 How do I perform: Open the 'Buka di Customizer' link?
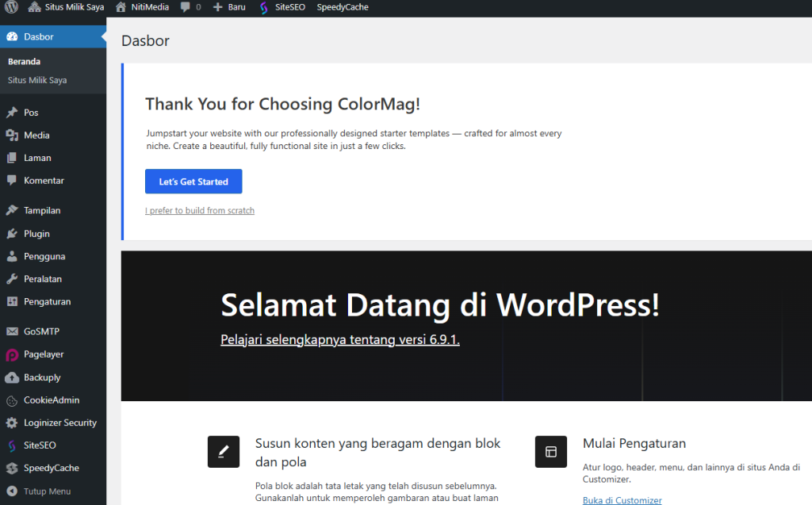622,499
